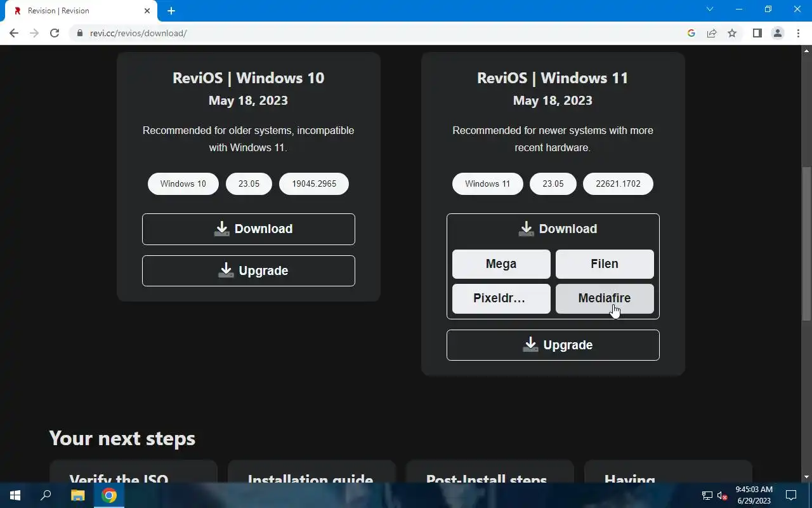Open the Installation guide card
The width and height of the screenshot is (812, 508).
[x=311, y=472]
